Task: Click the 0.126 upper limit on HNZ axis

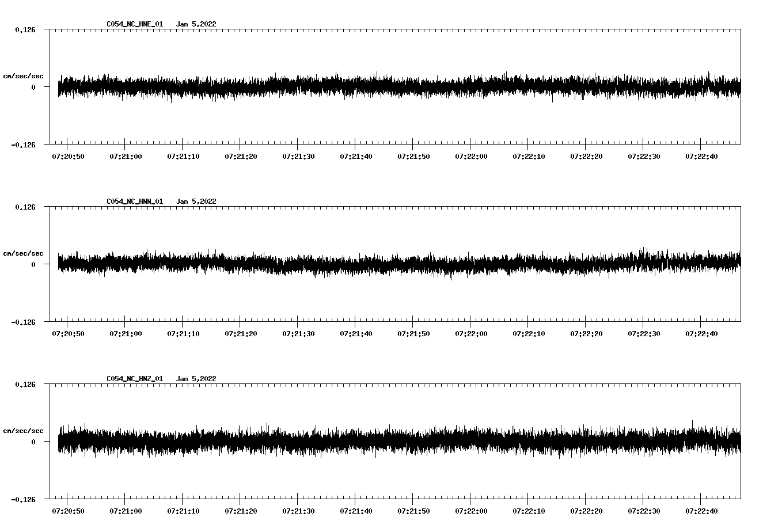Action: pyautogui.click(x=25, y=384)
